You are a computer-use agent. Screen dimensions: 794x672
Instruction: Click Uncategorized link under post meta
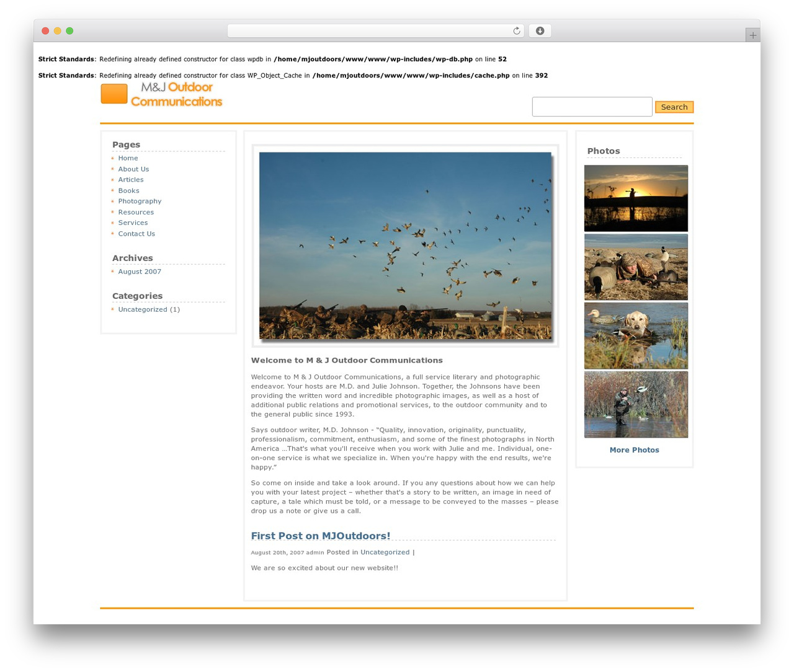point(385,552)
